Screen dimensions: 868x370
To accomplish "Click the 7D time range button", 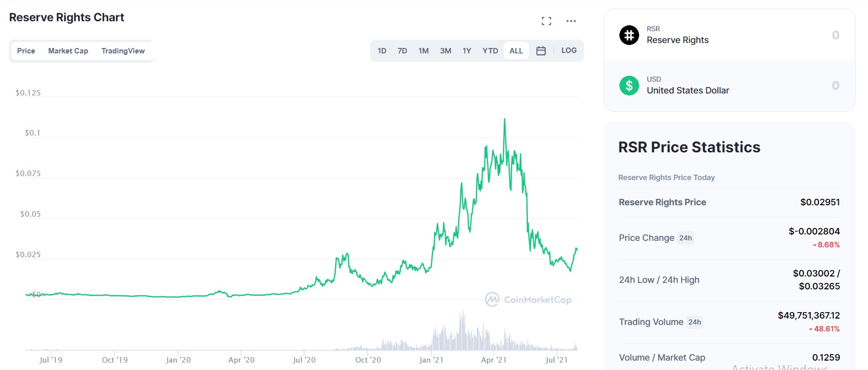I will (402, 50).
